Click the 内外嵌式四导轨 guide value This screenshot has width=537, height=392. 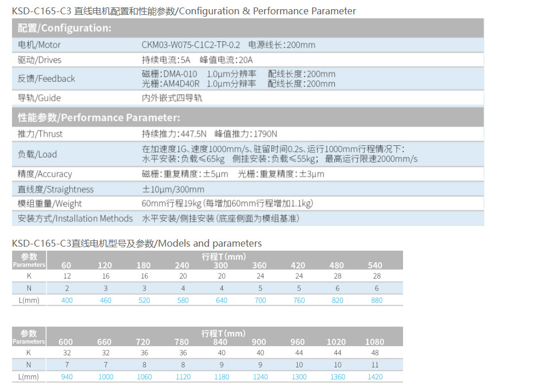172,98
